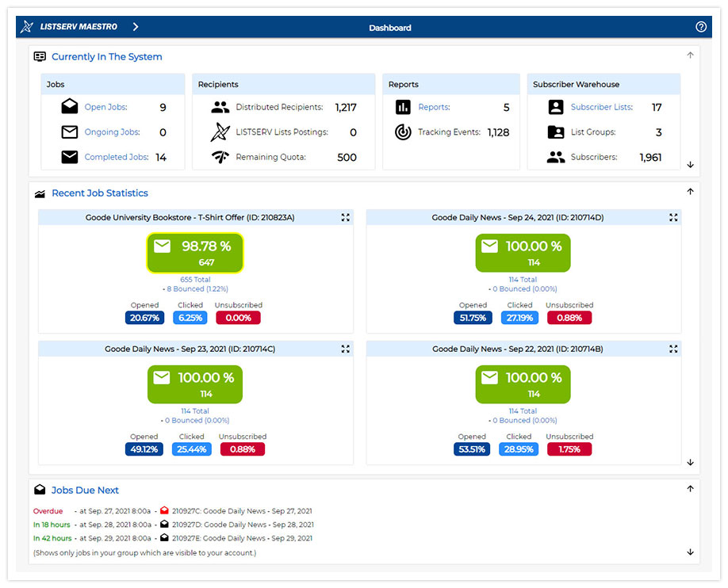Open the 8 Bounced (1.22%) link
This screenshot has width=728, height=588.
click(197, 288)
